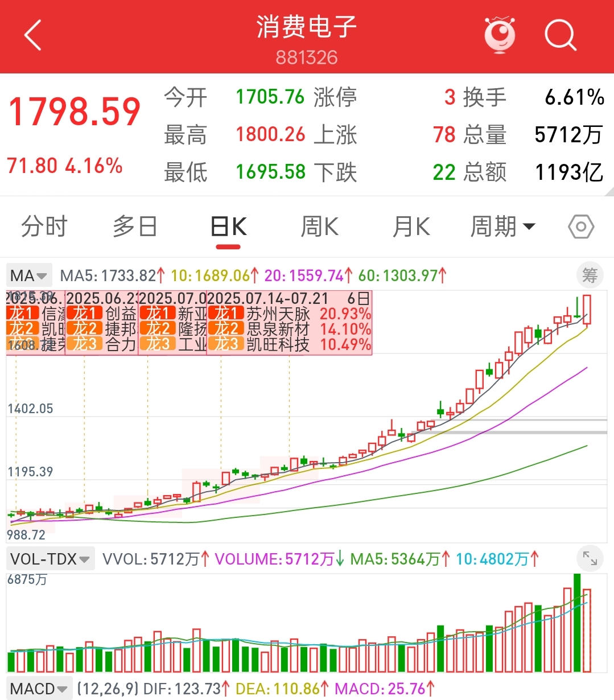Viewport: 614px width, 700px height.
Task: Tap the current price 1798.59
Action: point(74,112)
